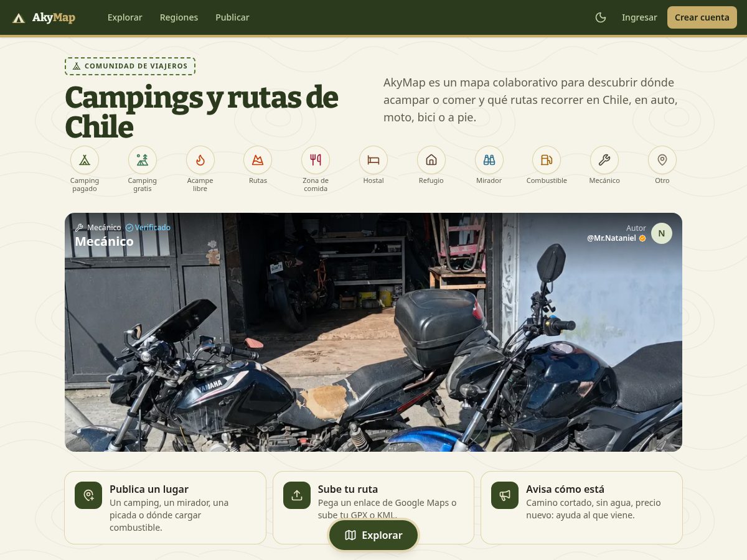
Task: Open the Avisa cómo está card
Action: click(x=581, y=508)
